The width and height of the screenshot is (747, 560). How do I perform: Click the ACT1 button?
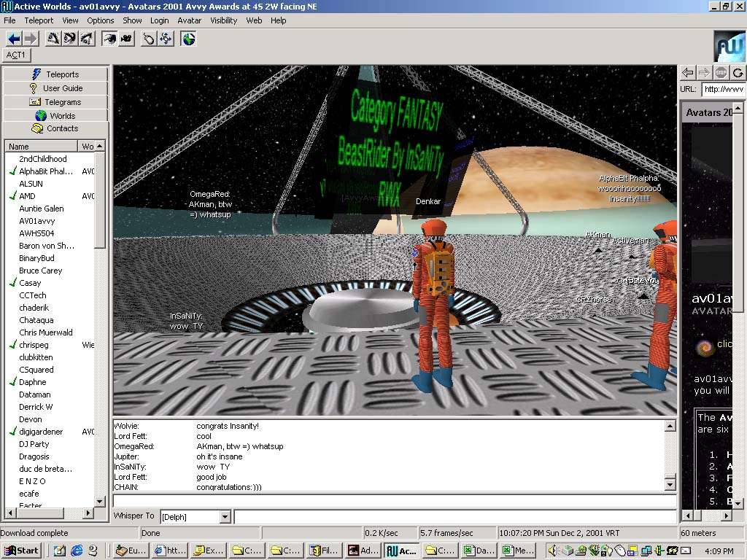click(x=15, y=55)
